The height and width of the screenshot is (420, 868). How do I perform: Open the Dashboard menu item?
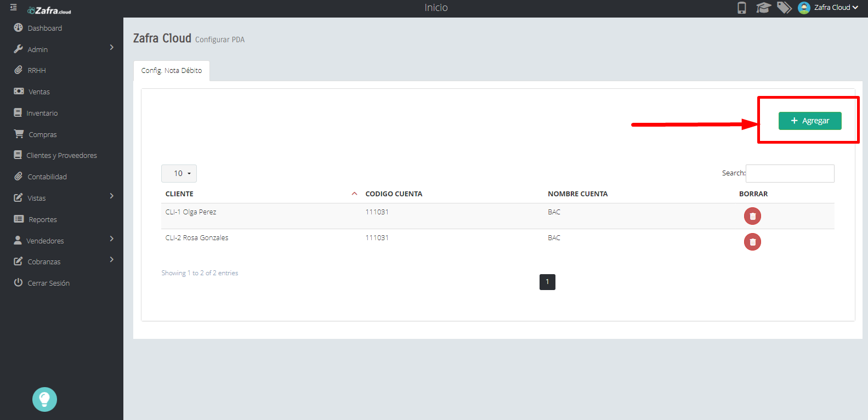click(x=44, y=28)
